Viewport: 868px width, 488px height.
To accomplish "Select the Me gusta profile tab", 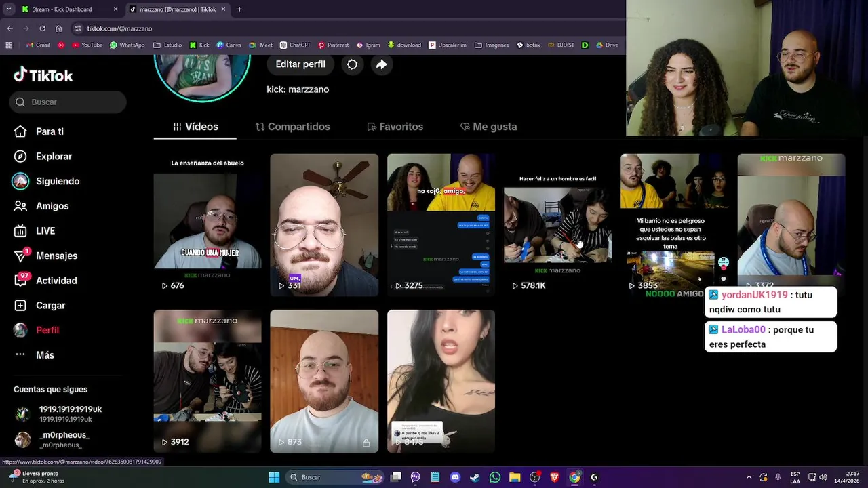I will pos(488,127).
